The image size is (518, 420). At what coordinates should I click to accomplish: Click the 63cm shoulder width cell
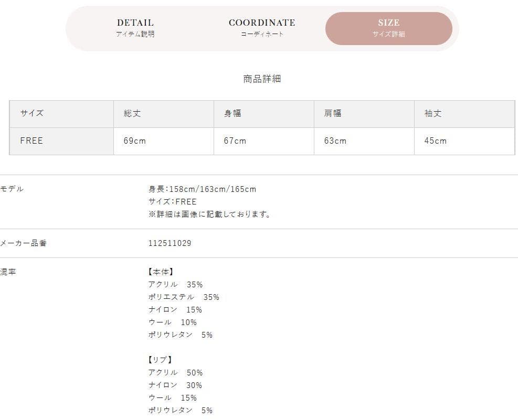(335, 141)
